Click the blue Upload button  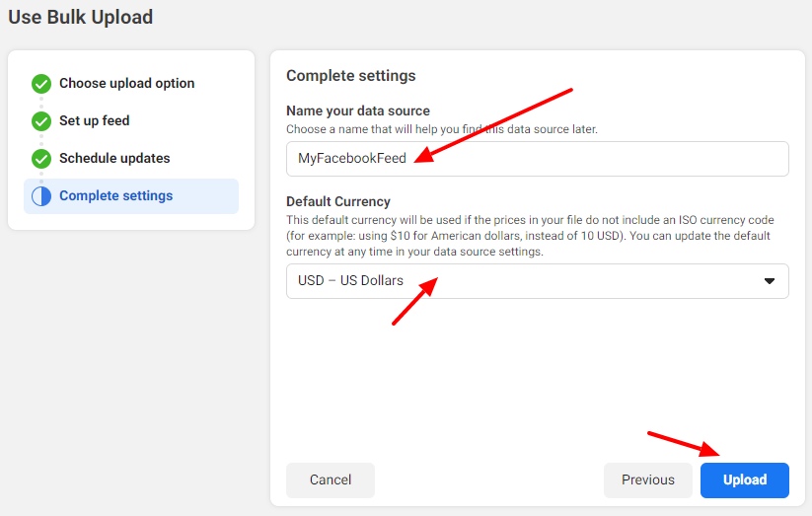tap(745, 480)
